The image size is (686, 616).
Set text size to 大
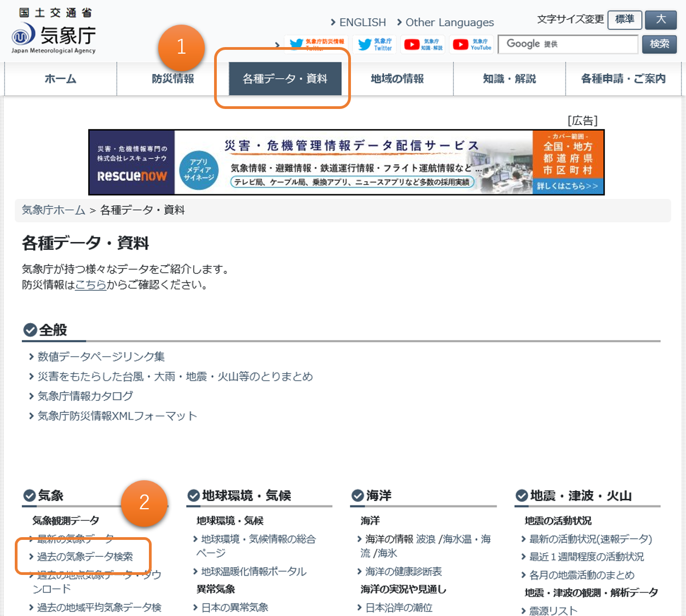click(x=660, y=20)
